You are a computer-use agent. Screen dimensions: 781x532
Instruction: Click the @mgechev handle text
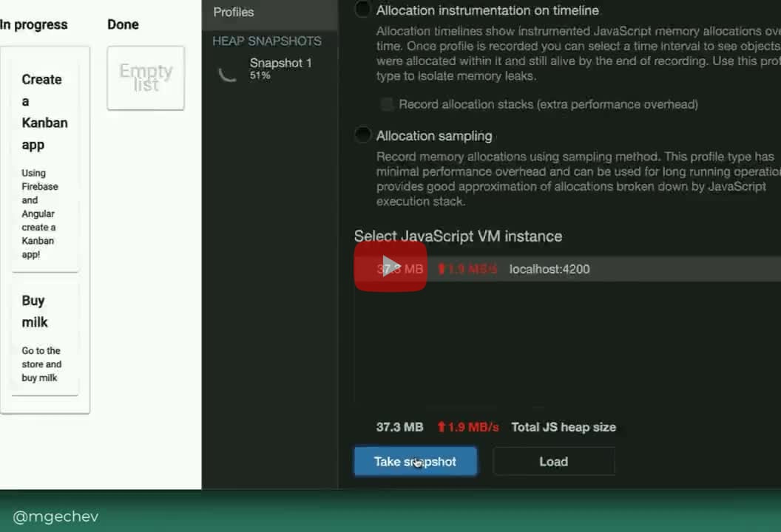tap(55, 516)
